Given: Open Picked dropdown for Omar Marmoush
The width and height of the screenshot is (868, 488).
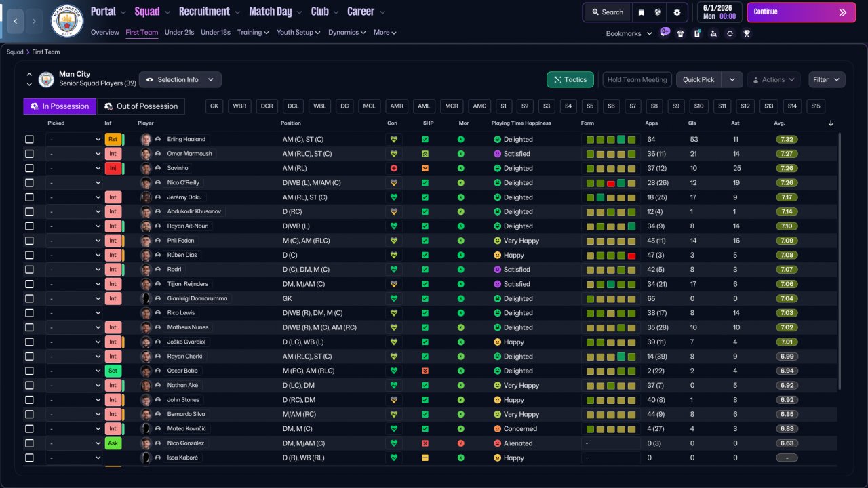Looking at the screenshot, I should click(x=73, y=154).
